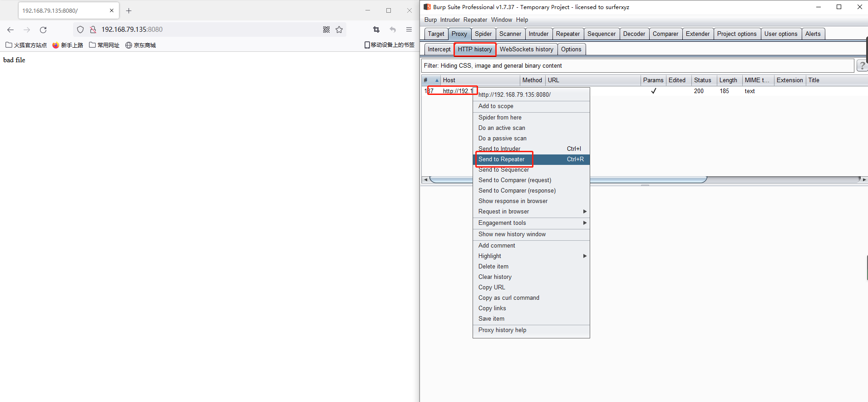Switch to the Decoder tab
The width and height of the screenshot is (868, 402).
(x=634, y=34)
